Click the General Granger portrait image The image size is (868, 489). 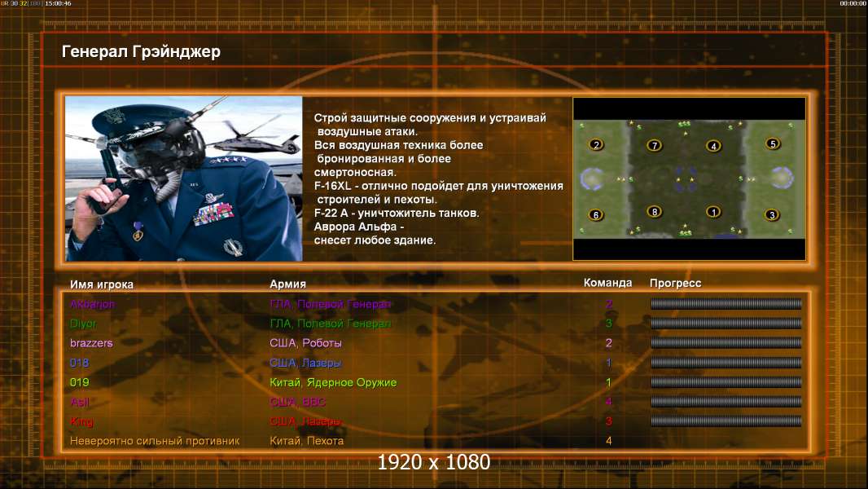coord(184,178)
